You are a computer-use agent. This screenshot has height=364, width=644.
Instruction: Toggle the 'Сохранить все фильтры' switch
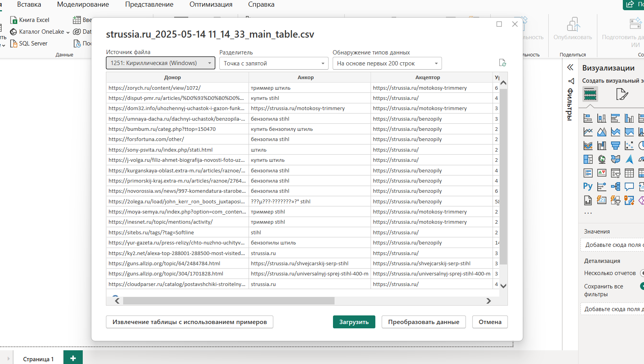point(642,286)
